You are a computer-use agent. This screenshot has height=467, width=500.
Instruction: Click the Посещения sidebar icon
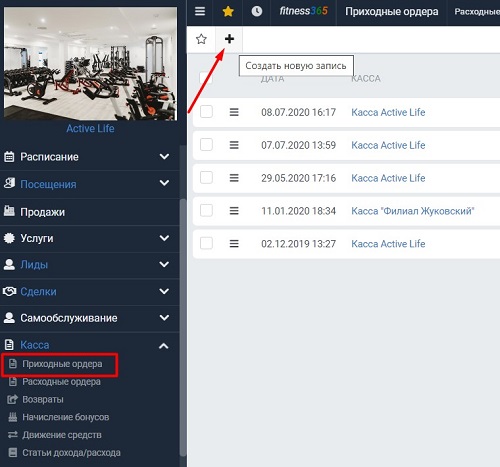tap(9, 183)
